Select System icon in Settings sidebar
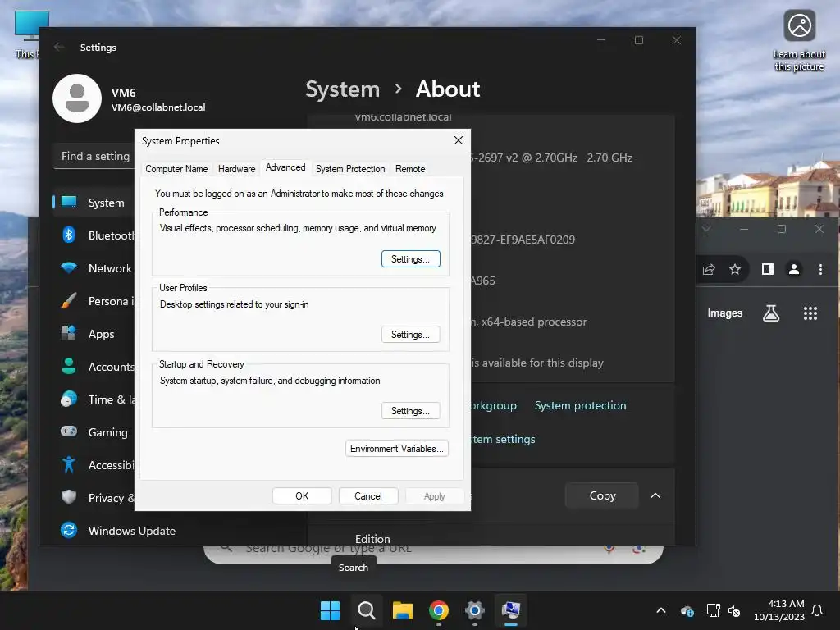The image size is (840, 630). (69, 202)
